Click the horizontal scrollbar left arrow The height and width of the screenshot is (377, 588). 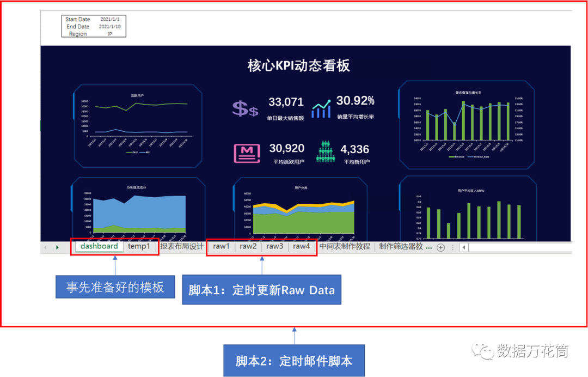pos(464,247)
